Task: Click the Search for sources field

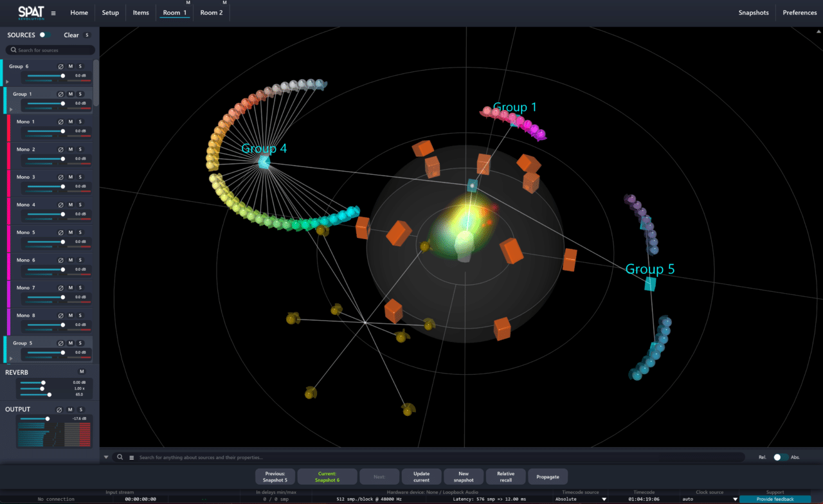Action: 50,49
